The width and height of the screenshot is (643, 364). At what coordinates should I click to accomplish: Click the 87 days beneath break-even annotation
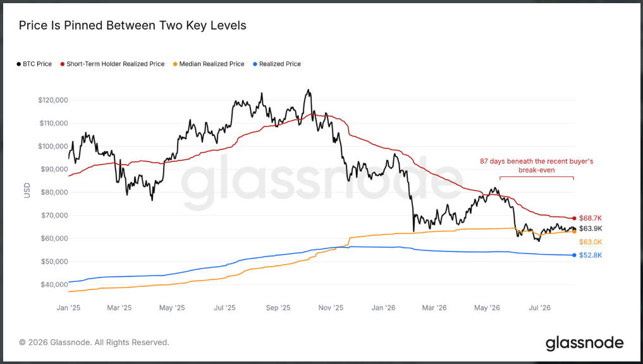536,166
